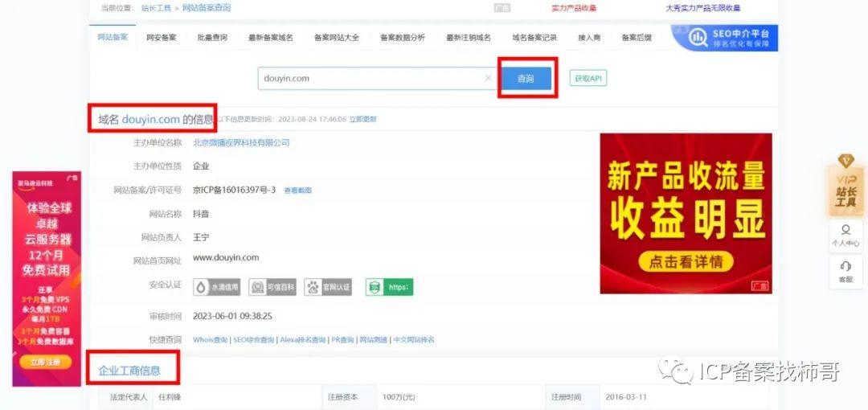
Task: Select the review time 2023-06-01 09:38:25
Action: (x=232, y=317)
